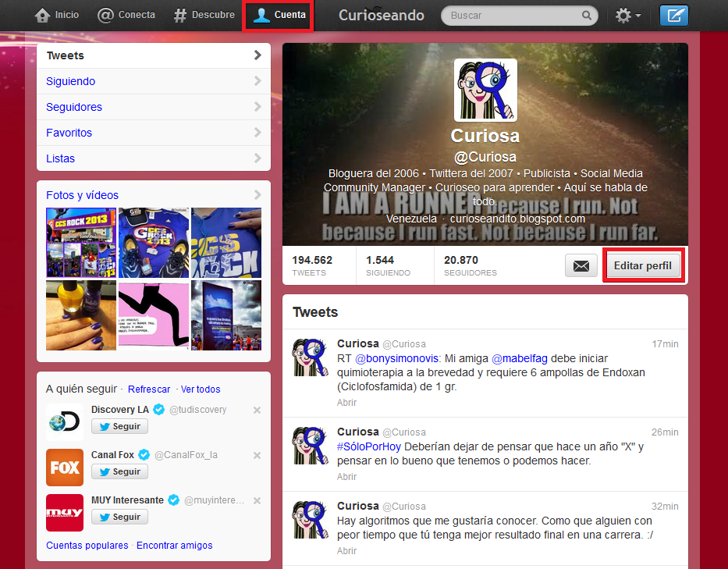Follow Discovery LA with the Seguir button
The height and width of the screenshot is (569, 728).
click(x=119, y=426)
